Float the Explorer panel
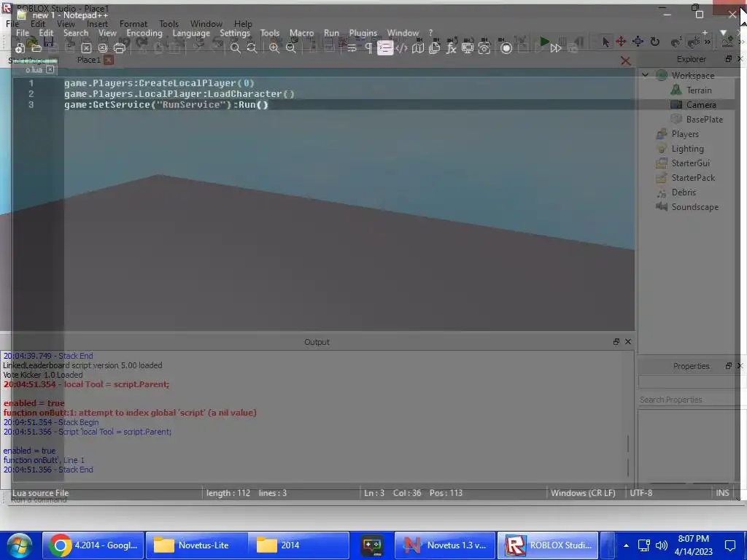 729,59
